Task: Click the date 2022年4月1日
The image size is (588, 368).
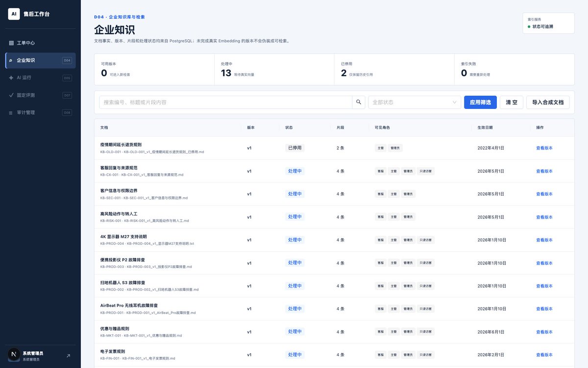Action: (491, 148)
